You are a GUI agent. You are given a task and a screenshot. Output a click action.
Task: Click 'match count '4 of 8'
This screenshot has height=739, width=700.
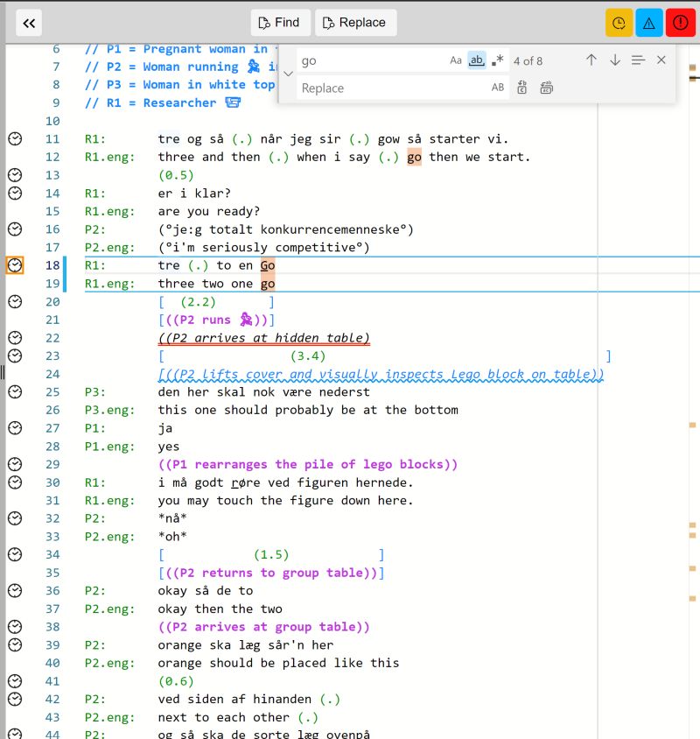click(x=528, y=60)
